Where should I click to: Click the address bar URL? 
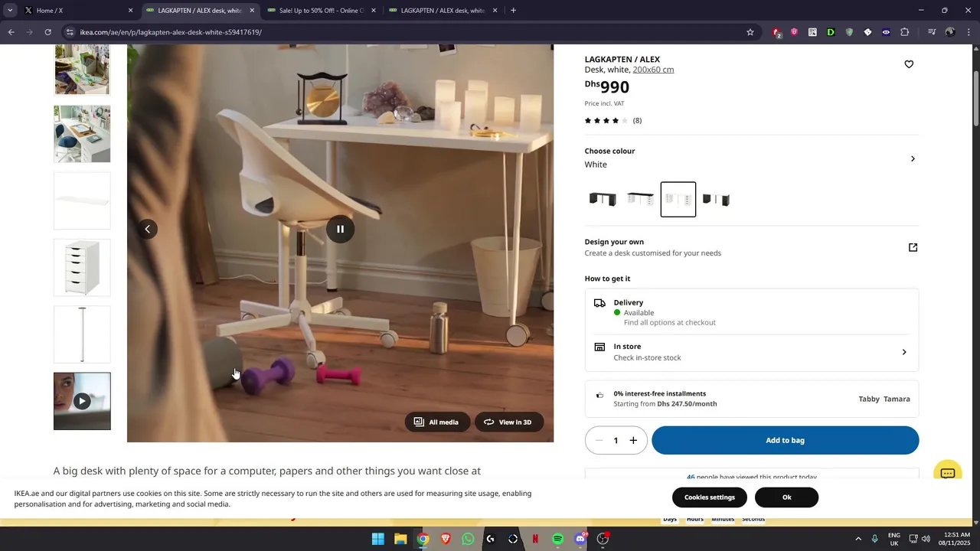click(171, 32)
